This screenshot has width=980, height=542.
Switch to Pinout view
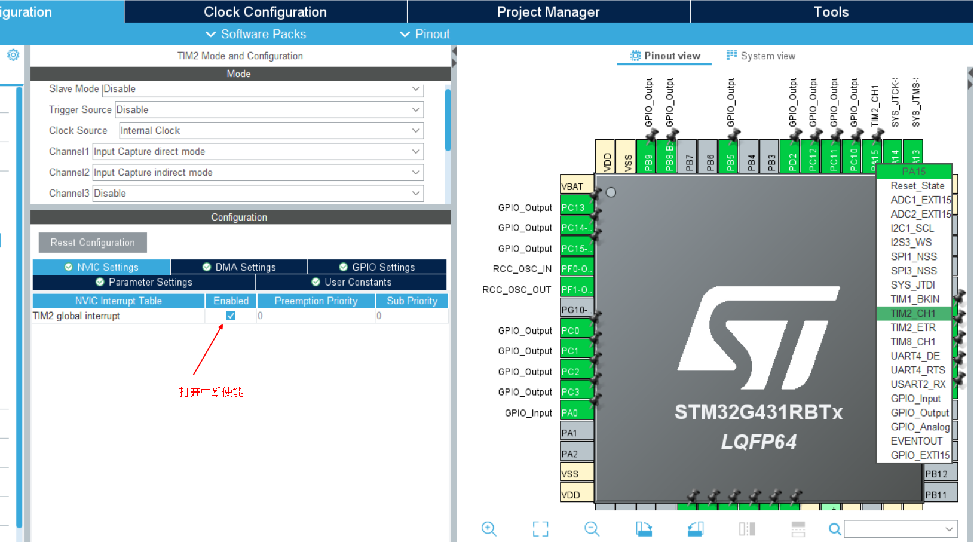click(664, 56)
